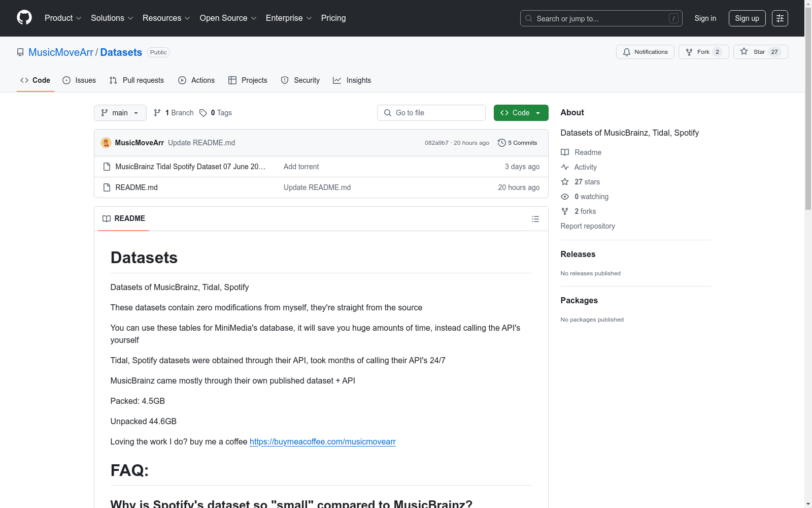812x508 pixels.
Task: Open MusicBrainz Tidal Spotify Dataset torrent file
Action: [190, 167]
